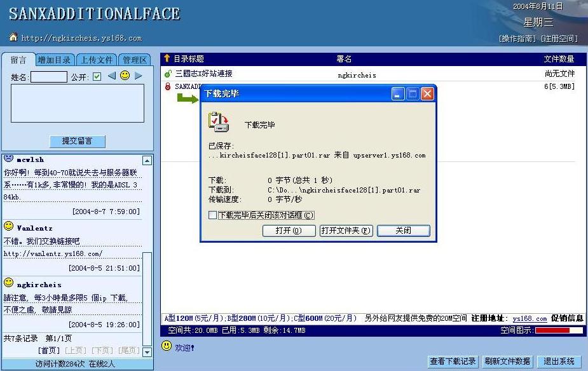Open the 注册空间 link
588x371 pixels.
click(x=559, y=39)
